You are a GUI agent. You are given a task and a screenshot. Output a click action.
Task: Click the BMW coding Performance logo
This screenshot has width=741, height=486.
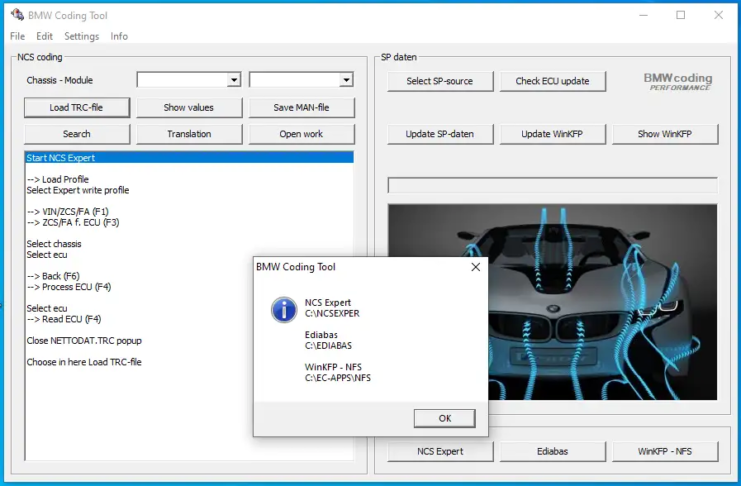[678, 81]
